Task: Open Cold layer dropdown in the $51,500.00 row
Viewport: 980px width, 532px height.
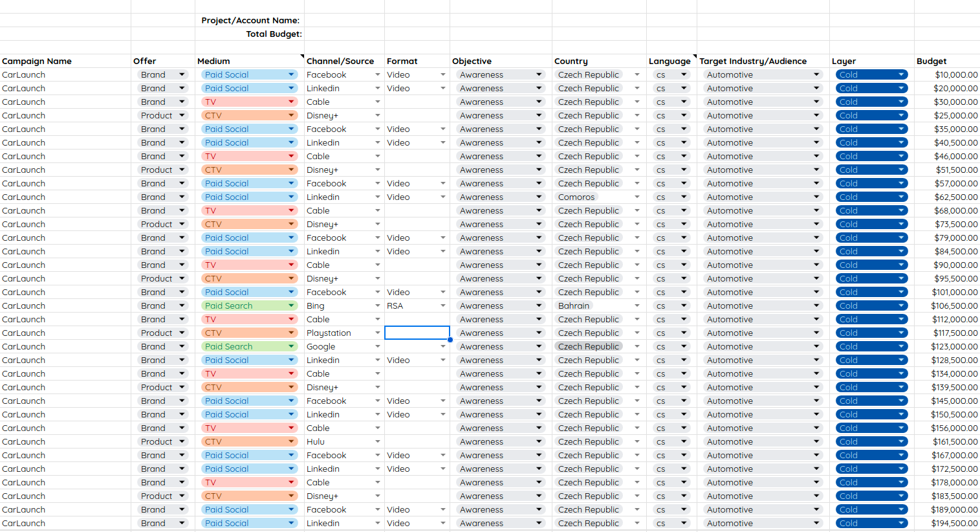Action: click(x=871, y=170)
